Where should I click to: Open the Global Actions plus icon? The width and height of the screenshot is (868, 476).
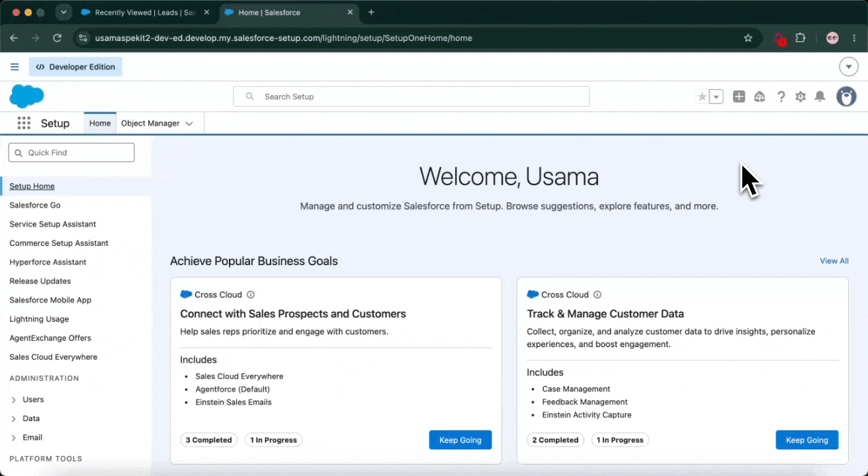739,97
